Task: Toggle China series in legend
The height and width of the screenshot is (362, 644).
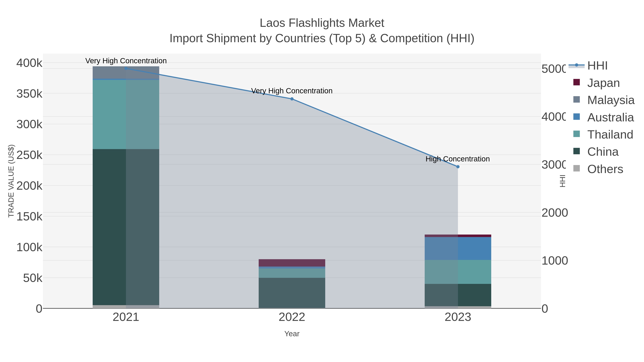Action: pos(596,152)
